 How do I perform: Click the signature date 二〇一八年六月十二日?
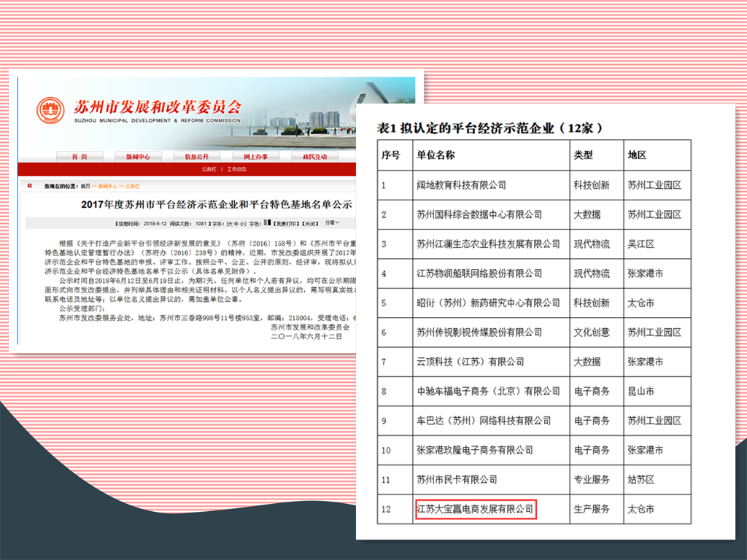click(306, 337)
